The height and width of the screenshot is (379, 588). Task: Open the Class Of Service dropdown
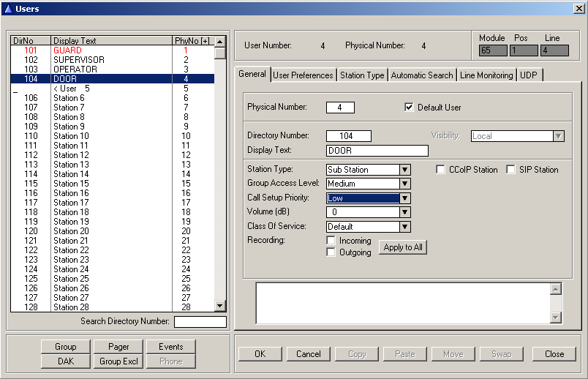pyautogui.click(x=405, y=227)
